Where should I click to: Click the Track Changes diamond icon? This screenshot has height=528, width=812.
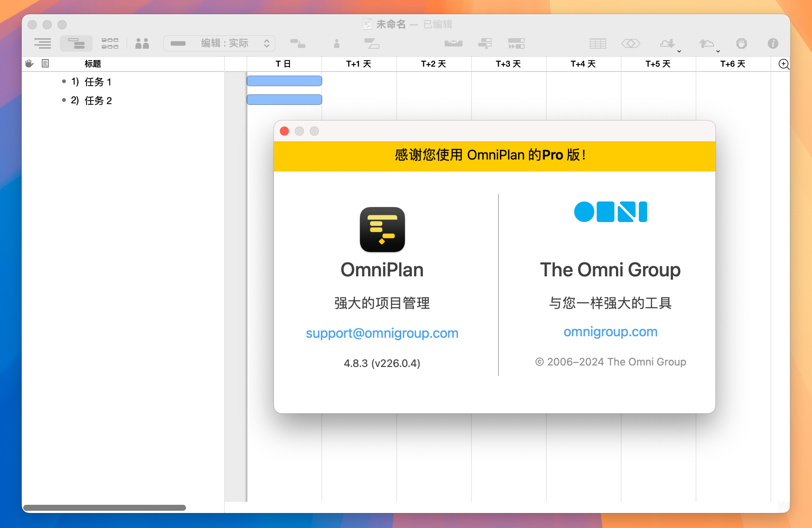[631, 43]
